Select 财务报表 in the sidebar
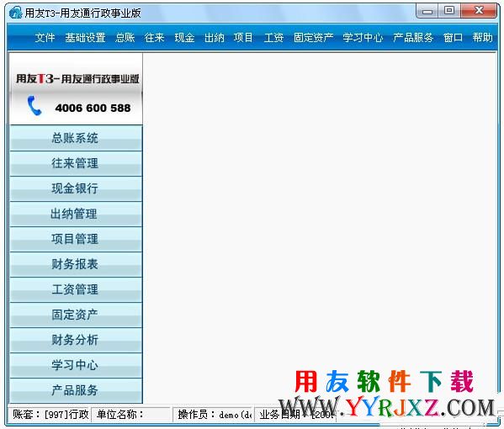 (76, 264)
